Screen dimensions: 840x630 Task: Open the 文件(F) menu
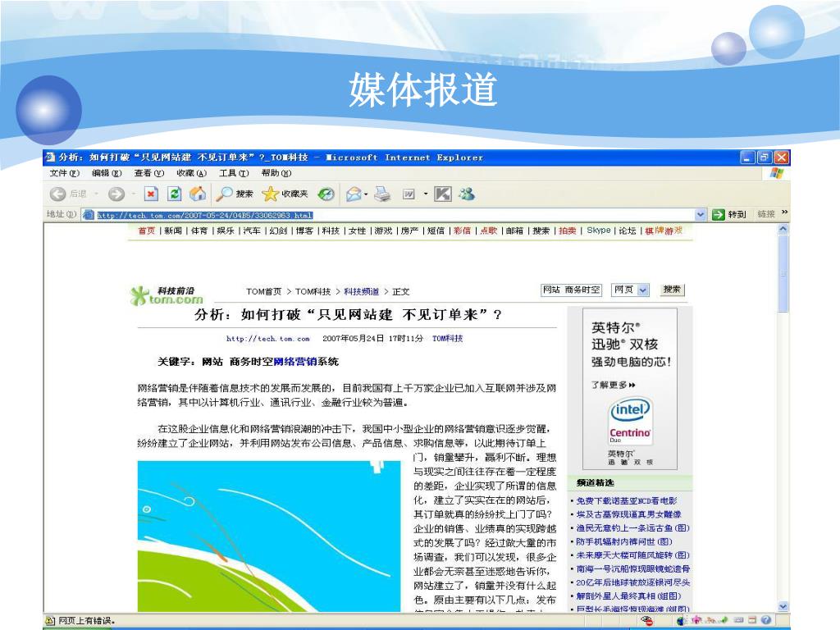pos(64,173)
